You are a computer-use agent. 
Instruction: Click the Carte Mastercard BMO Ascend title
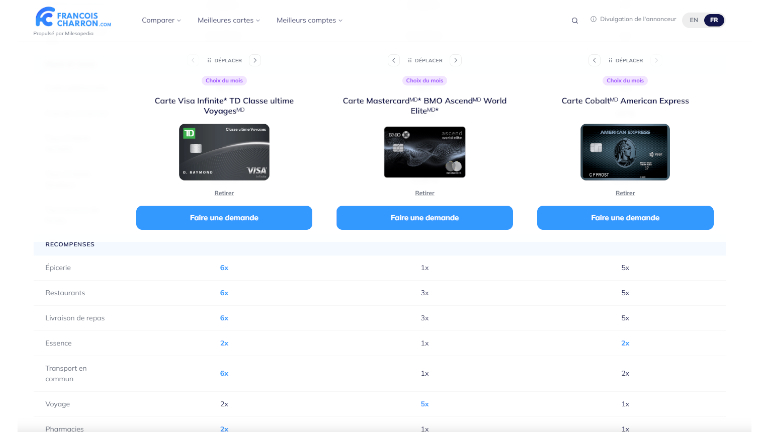pyautogui.click(x=425, y=106)
